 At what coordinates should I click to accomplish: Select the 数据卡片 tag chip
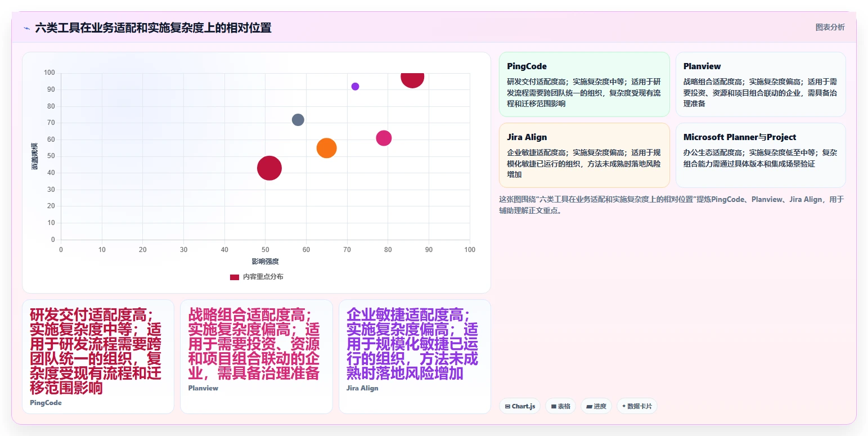pyautogui.click(x=637, y=406)
